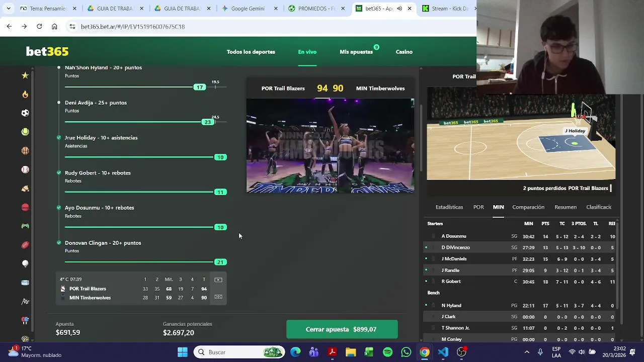
Task: Select the golf ball sport icon
Action: point(25,263)
